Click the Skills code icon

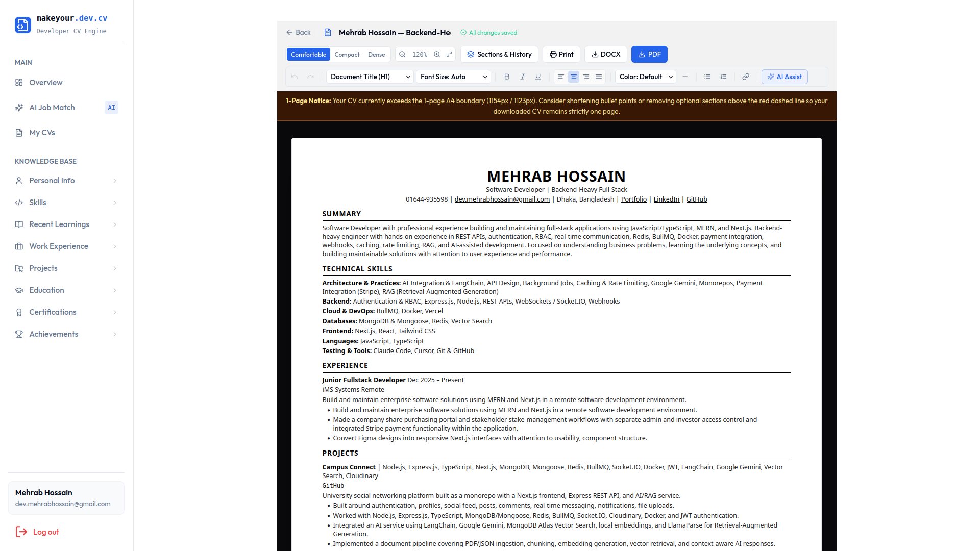click(x=19, y=203)
